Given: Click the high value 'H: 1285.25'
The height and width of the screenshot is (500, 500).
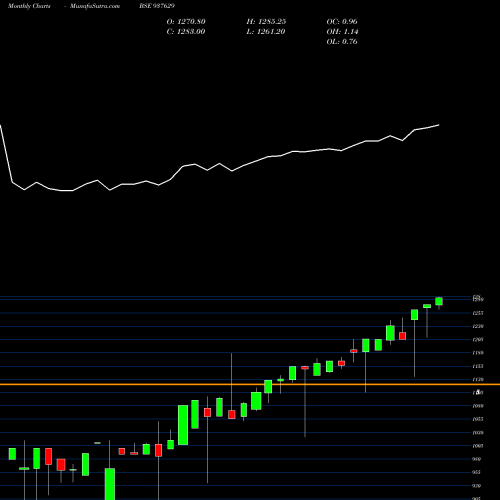Looking at the screenshot, I should [x=266, y=22].
